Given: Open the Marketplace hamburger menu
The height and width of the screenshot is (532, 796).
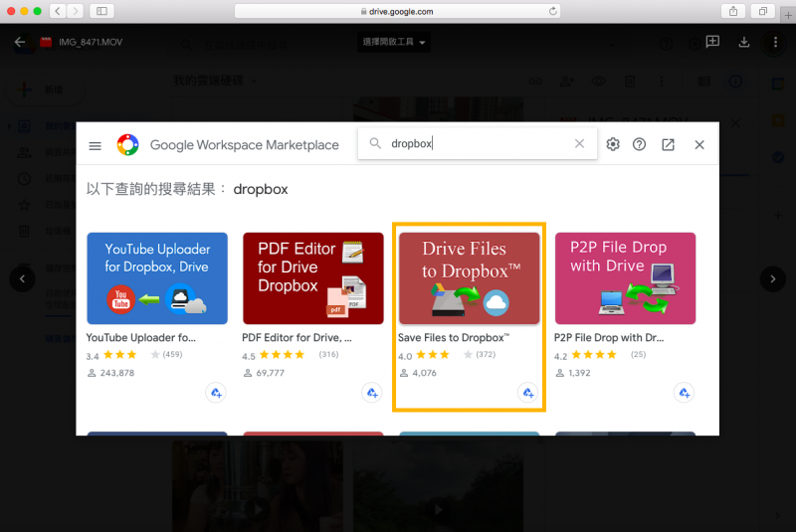Looking at the screenshot, I should pos(95,146).
